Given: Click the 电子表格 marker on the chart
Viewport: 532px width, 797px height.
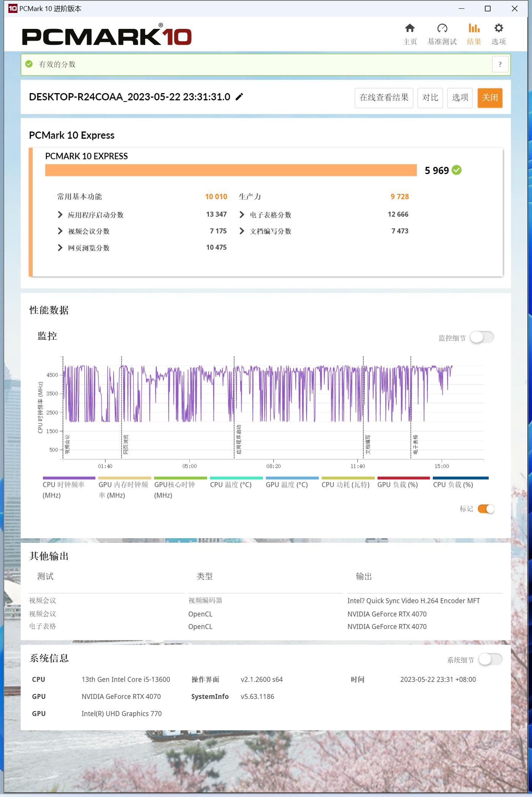Looking at the screenshot, I should click(415, 444).
